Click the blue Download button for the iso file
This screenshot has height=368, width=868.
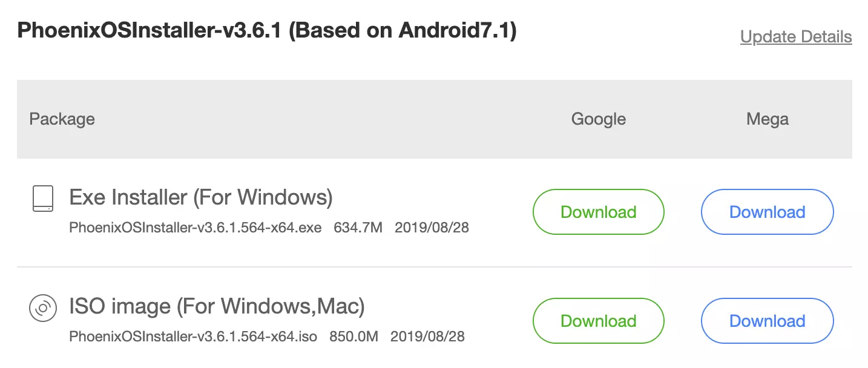coord(767,321)
